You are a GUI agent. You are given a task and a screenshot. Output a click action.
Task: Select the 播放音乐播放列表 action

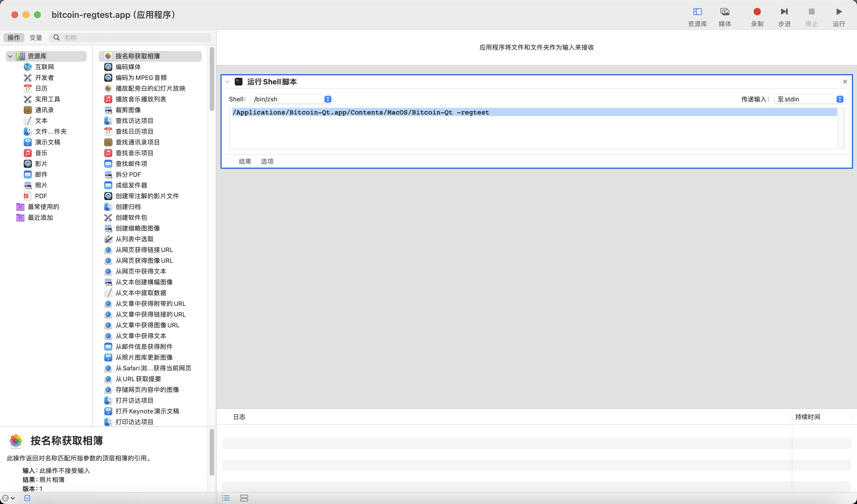[x=141, y=99]
